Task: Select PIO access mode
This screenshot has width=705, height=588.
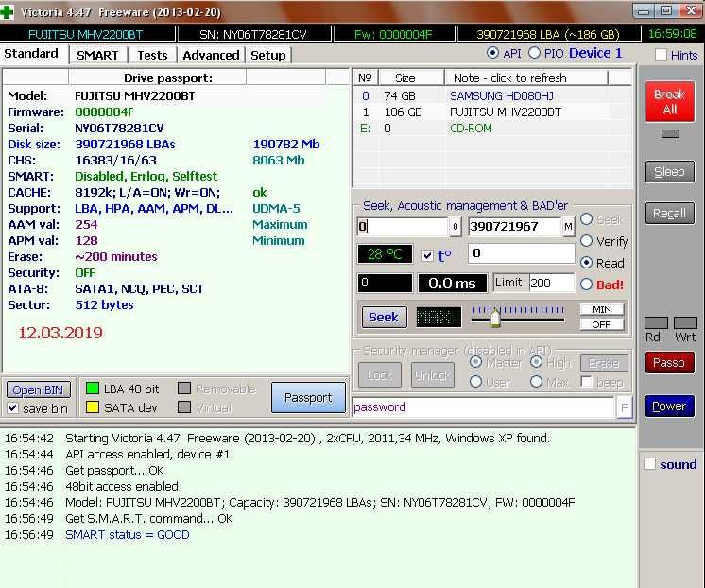Action: click(x=534, y=53)
